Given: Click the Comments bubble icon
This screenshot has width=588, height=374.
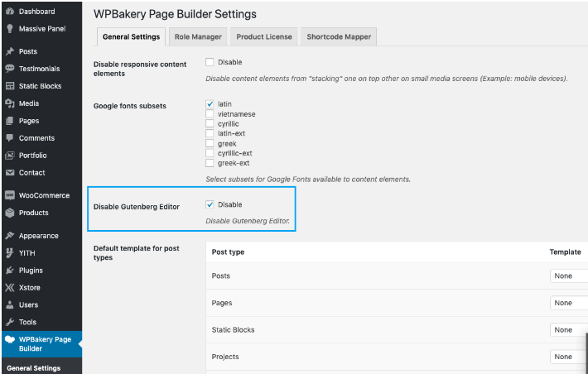Looking at the screenshot, I should pos(10,138).
